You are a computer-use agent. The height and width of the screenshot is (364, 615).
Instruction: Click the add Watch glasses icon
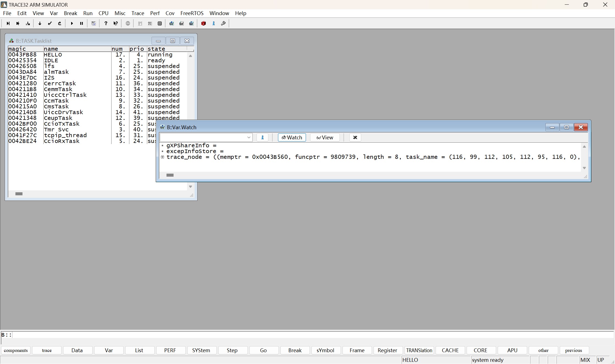tap(172, 23)
